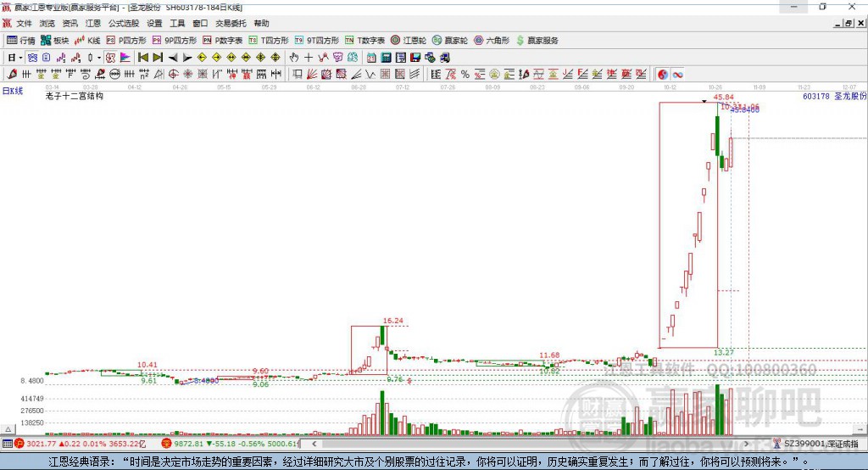Select the crosshair cursor tool

coord(309,57)
